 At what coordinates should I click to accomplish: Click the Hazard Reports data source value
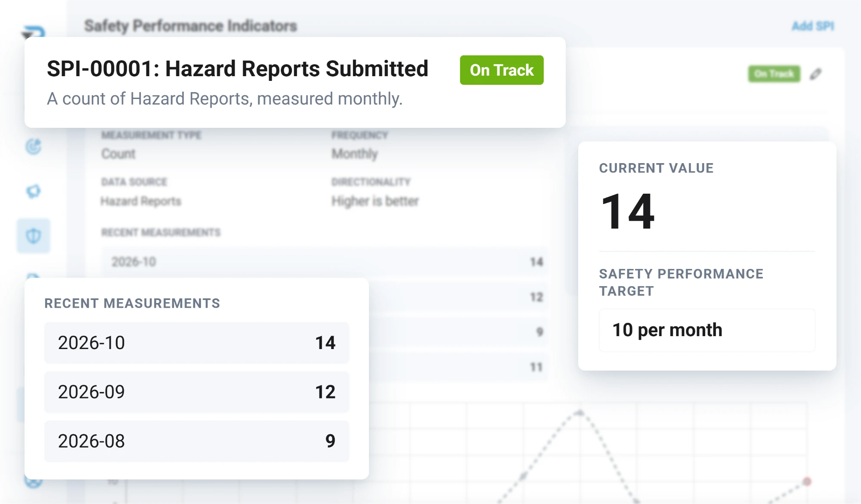tap(141, 201)
